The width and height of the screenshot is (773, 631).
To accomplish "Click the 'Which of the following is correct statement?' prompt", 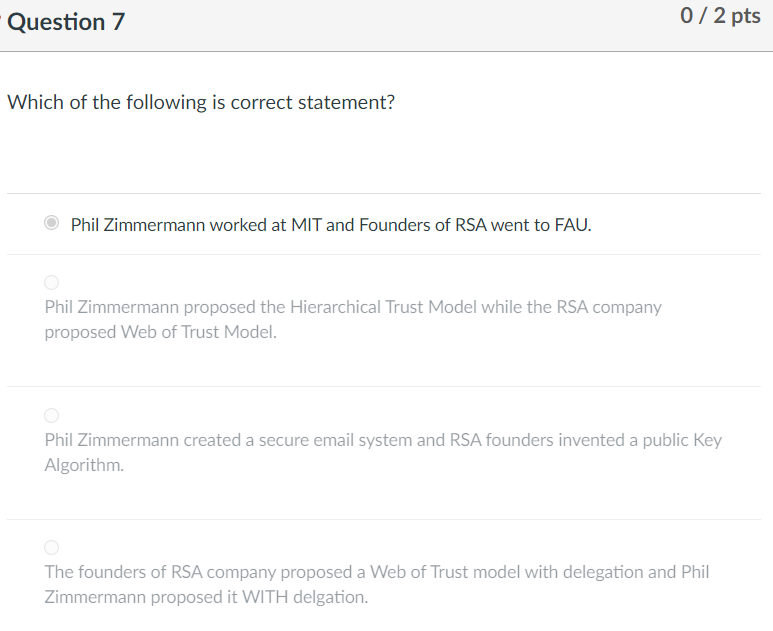I will [x=201, y=103].
